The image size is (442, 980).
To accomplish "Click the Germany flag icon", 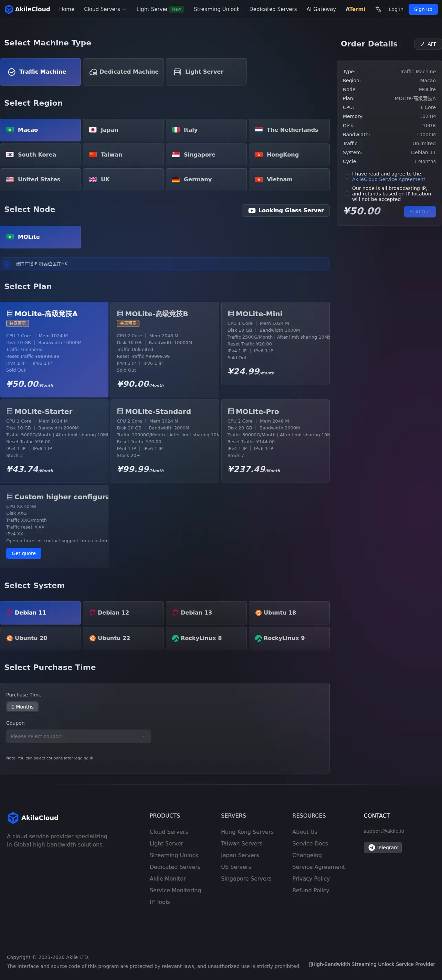I will (176, 180).
